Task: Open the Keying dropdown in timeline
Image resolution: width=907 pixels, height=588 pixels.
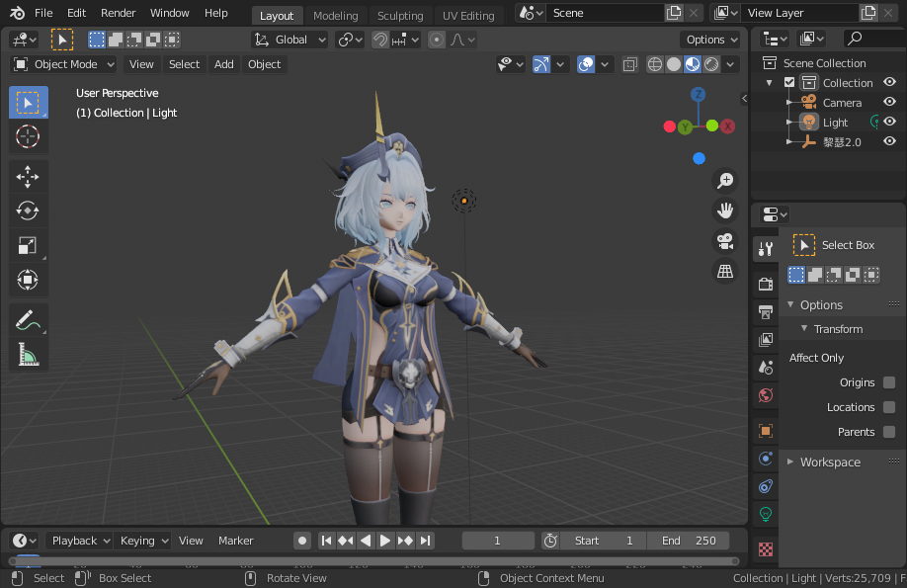Action: point(143,541)
